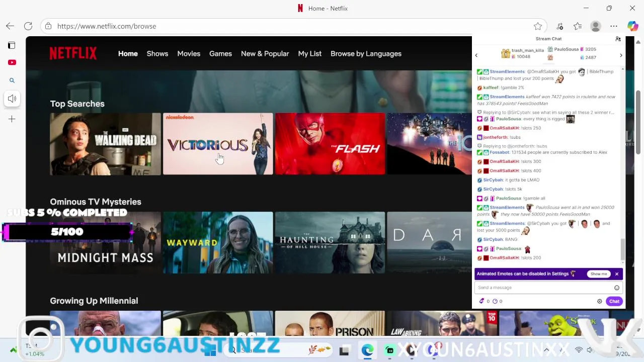Add this page to favorites via the star icon
This screenshot has height=362, width=644.
click(538, 26)
